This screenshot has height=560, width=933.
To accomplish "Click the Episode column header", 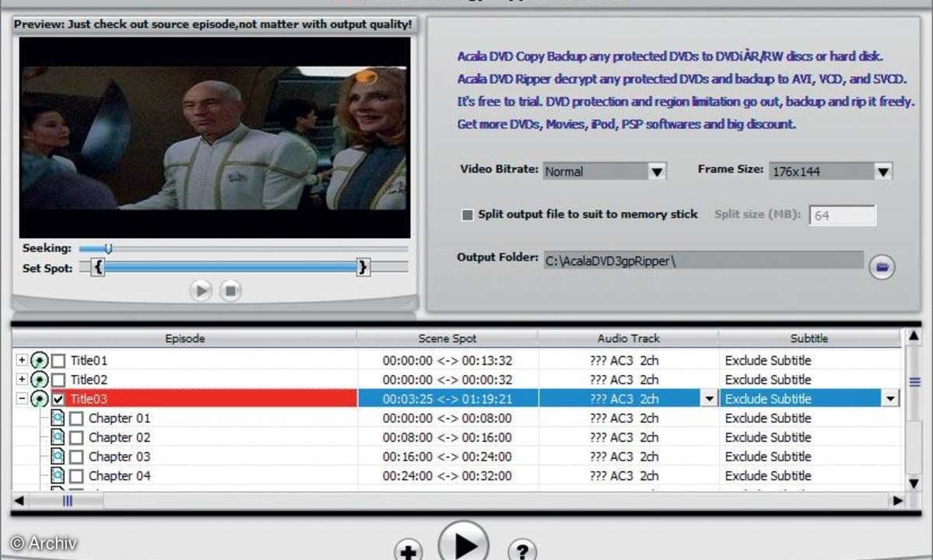I will 184,338.
